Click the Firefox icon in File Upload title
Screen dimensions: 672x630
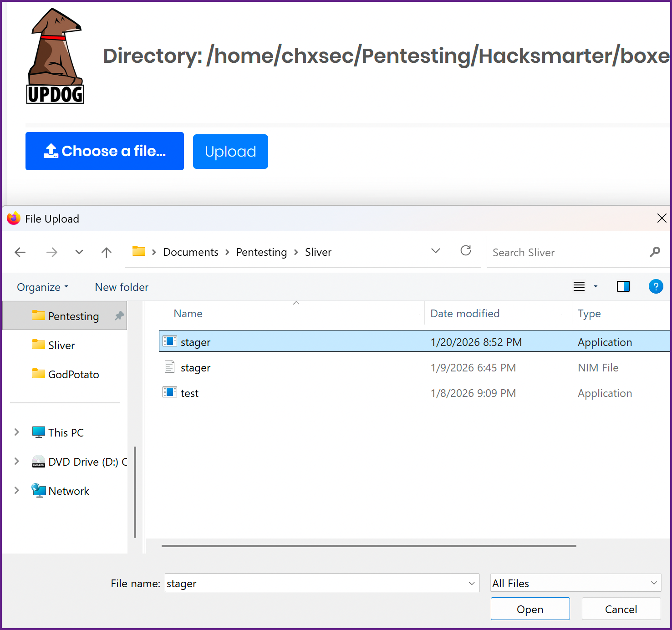[14, 218]
